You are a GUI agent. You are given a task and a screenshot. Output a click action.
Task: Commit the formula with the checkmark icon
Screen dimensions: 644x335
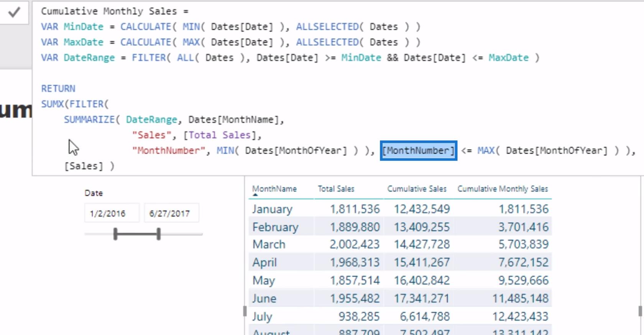pos(14,13)
